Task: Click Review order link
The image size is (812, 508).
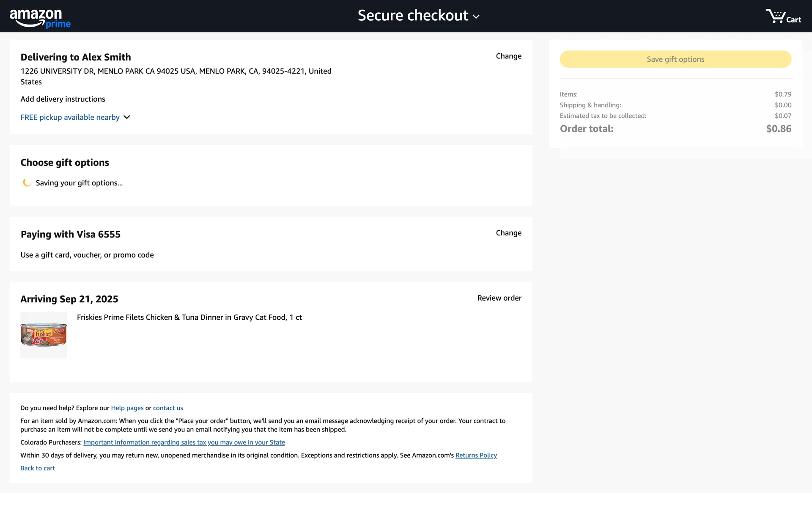Action: pos(499,298)
